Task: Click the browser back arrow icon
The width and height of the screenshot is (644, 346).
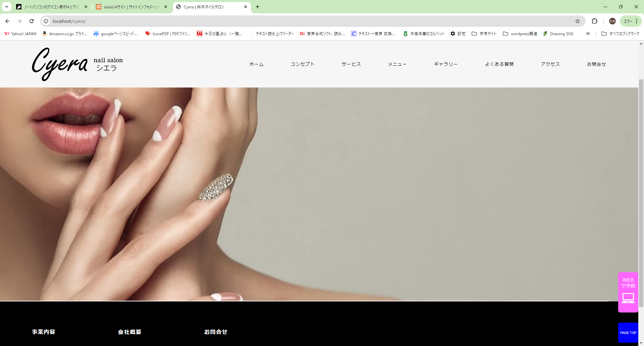Action: point(7,21)
